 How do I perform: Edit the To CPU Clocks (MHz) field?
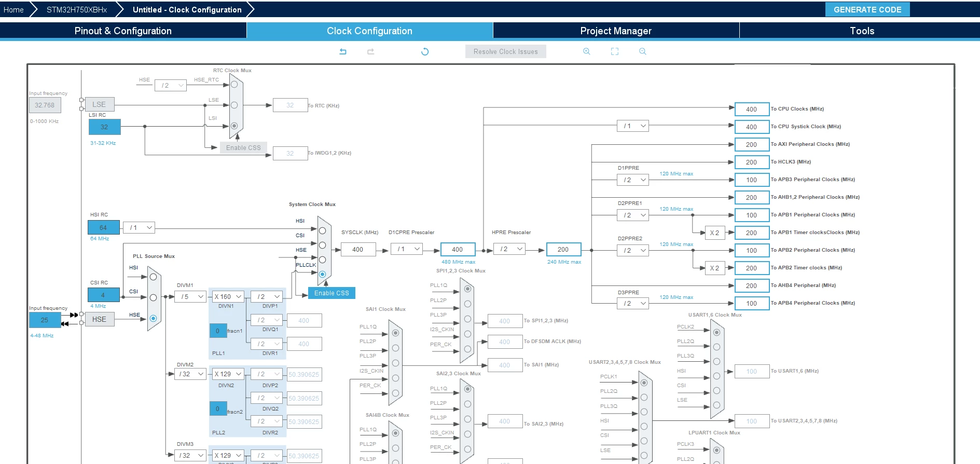click(752, 109)
